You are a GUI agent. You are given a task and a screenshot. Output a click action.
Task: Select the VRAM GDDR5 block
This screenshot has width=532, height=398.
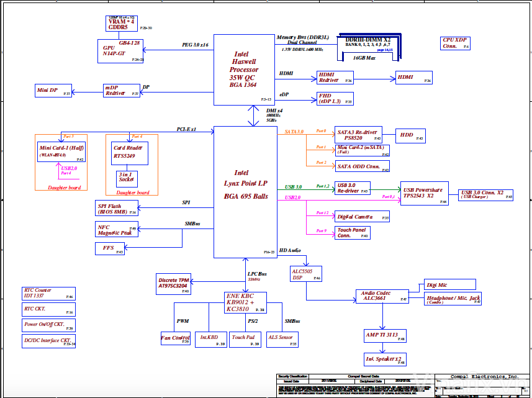tap(122, 24)
